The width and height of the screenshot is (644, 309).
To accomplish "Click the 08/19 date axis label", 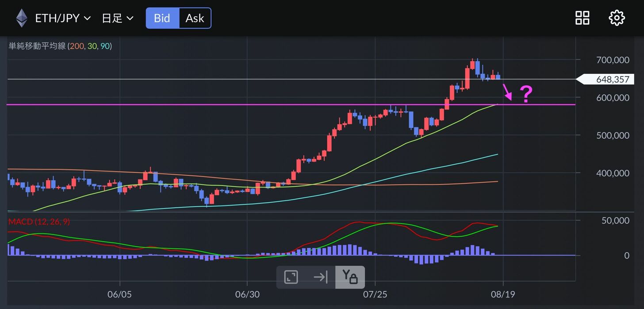I will click(x=503, y=294).
